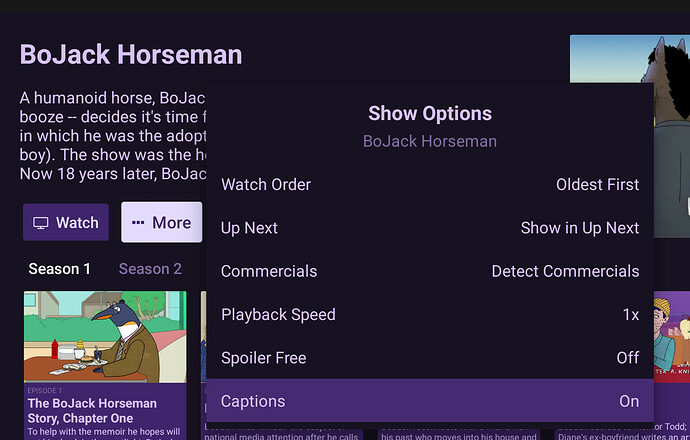Click the Show Options dialog title

coord(430,114)
